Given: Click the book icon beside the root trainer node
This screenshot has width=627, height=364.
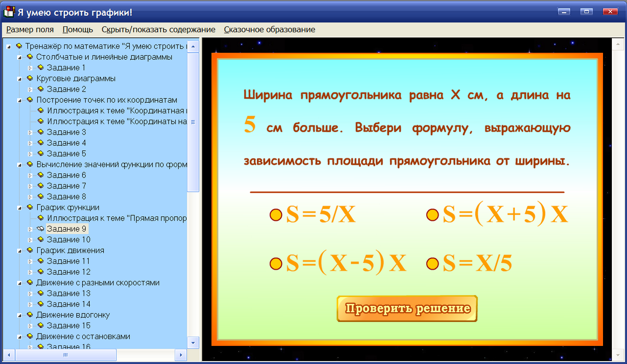Looking at the screenshot, I should point(20,46).
